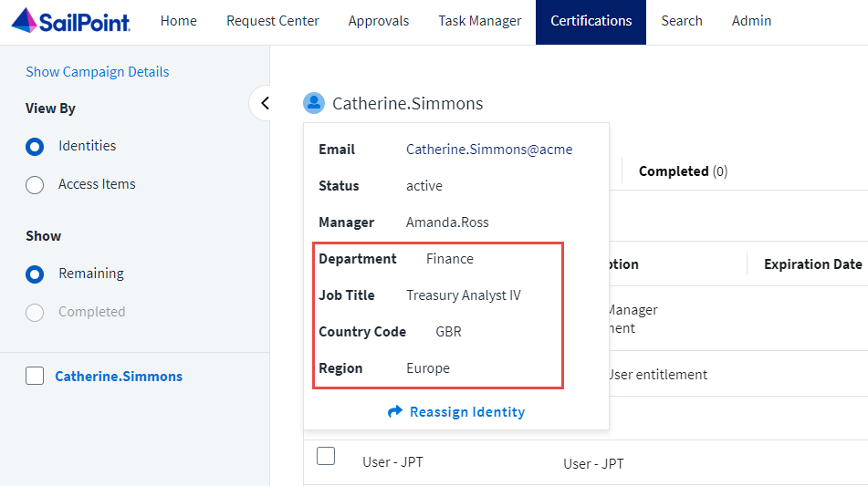This screenshot has height=486, width=868.
Task: Tick the Catherine.Simmons checkbox in sidebar
Action: click(35, 376)
